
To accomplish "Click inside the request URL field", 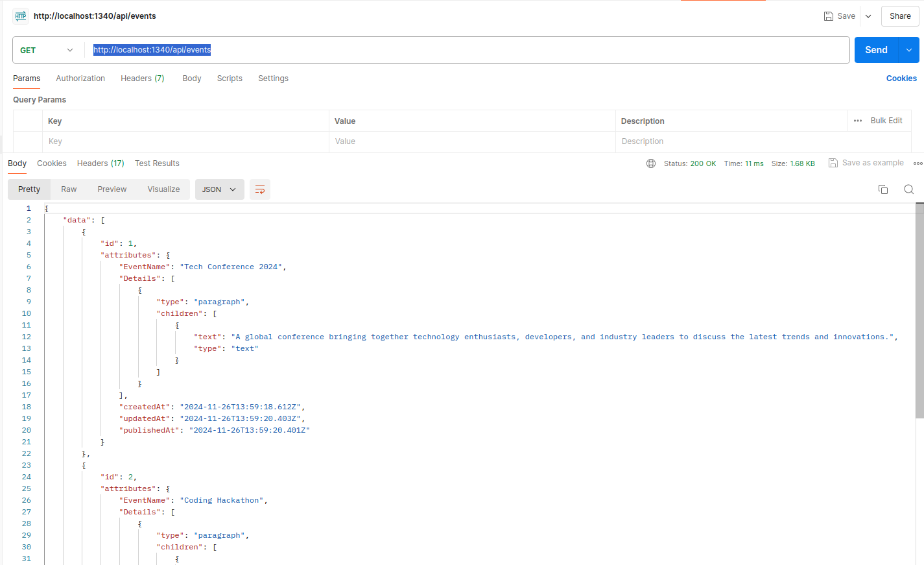I will 259,49.
